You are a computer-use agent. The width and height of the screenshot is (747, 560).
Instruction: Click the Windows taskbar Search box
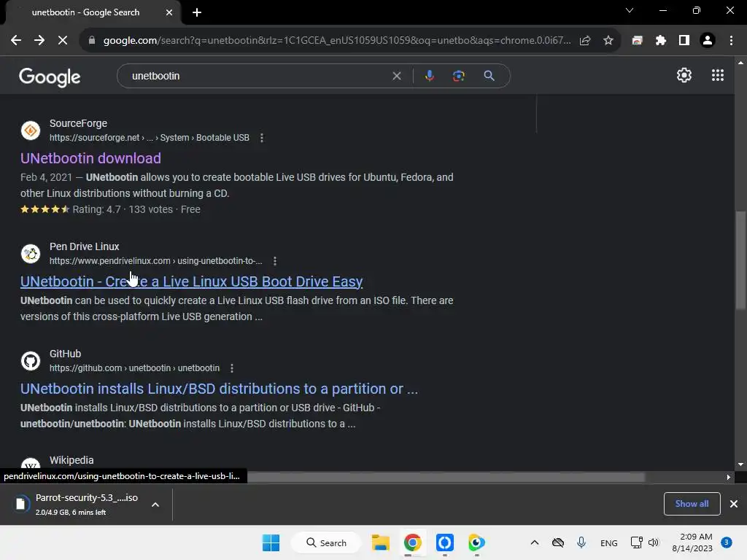point(326,542)
